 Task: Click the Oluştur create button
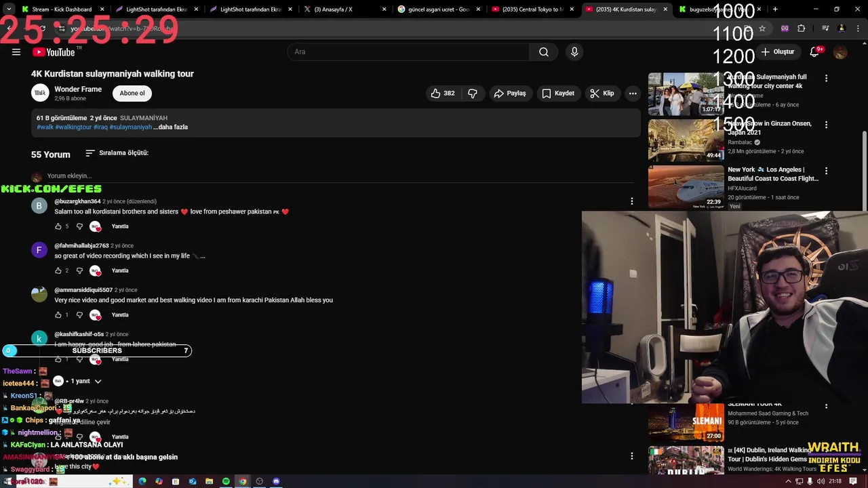click(778, 52)
